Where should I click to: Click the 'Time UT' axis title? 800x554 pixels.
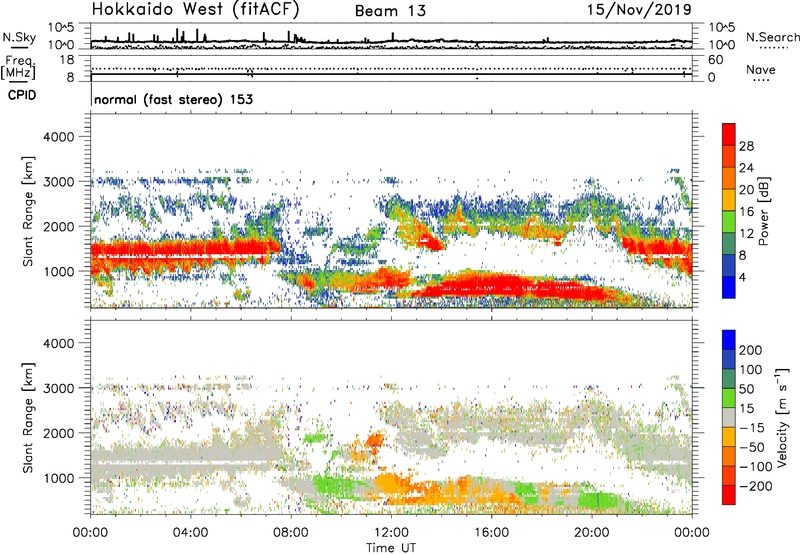(391, 548)
